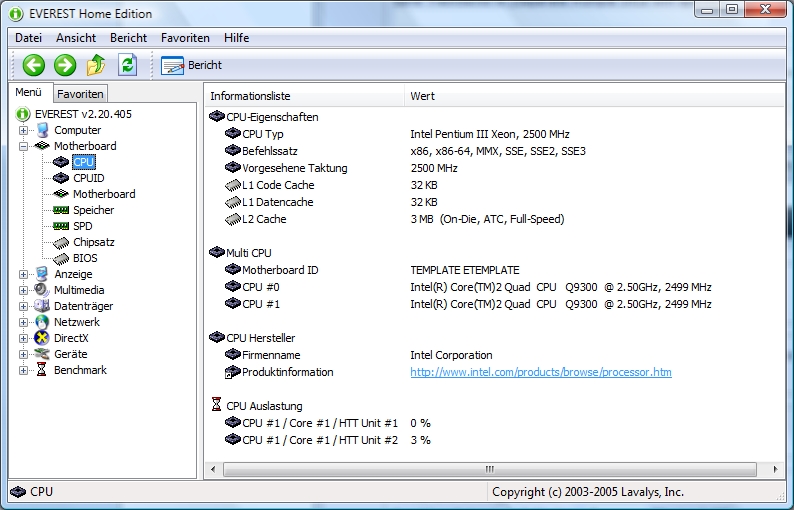This screenshot has height=510, width=794.
Task: Click the Anzeige monitor icon
Action: [x=42, y=274]
